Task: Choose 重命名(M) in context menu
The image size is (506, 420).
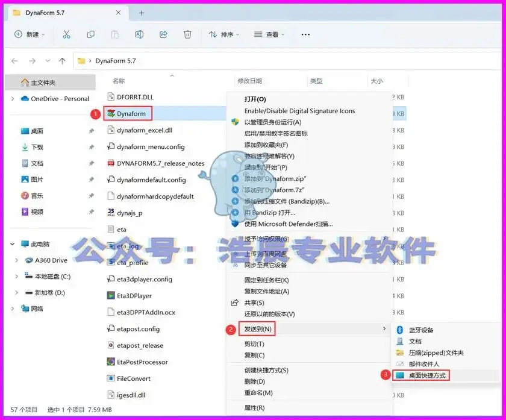Action: (258, 393)
